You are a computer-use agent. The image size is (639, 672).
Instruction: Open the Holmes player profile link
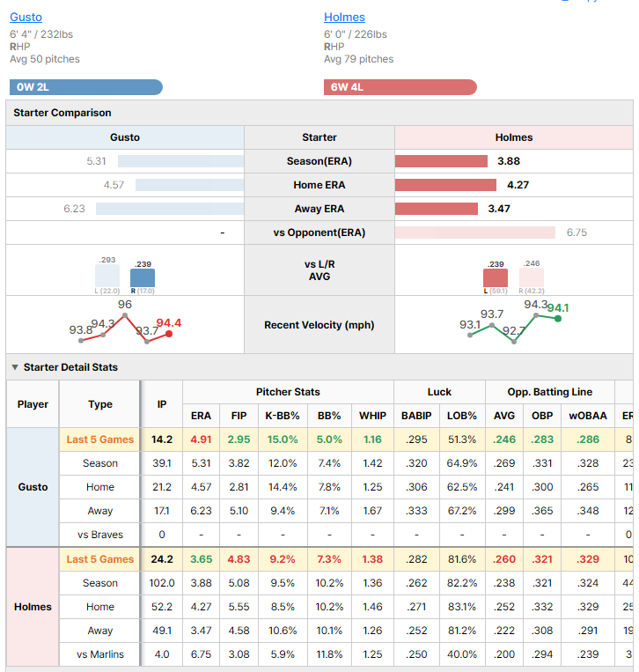(x=344, y=17)
